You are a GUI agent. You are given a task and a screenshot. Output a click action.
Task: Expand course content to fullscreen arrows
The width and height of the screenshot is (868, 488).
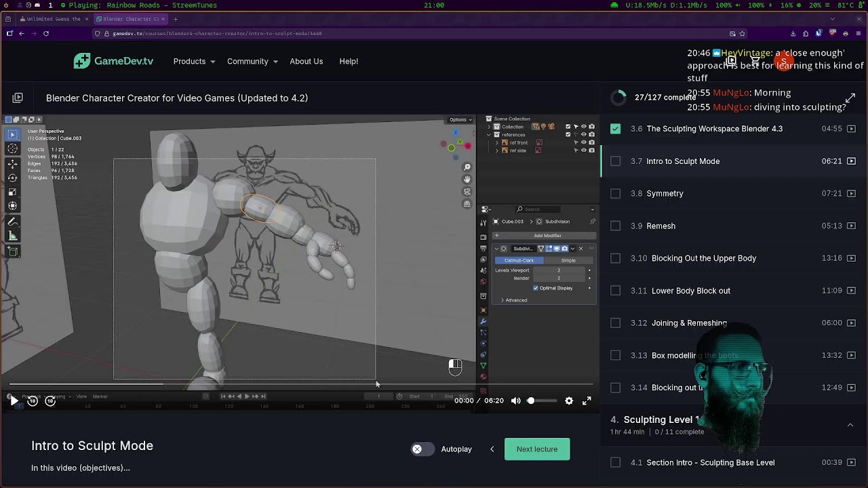pyautogui.click(x=850, y=98)
